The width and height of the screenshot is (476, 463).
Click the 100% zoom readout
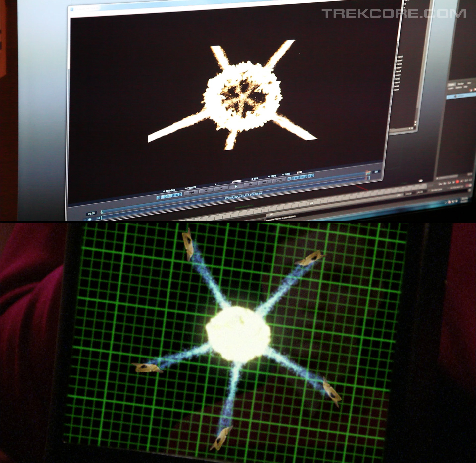pos(272,176)
